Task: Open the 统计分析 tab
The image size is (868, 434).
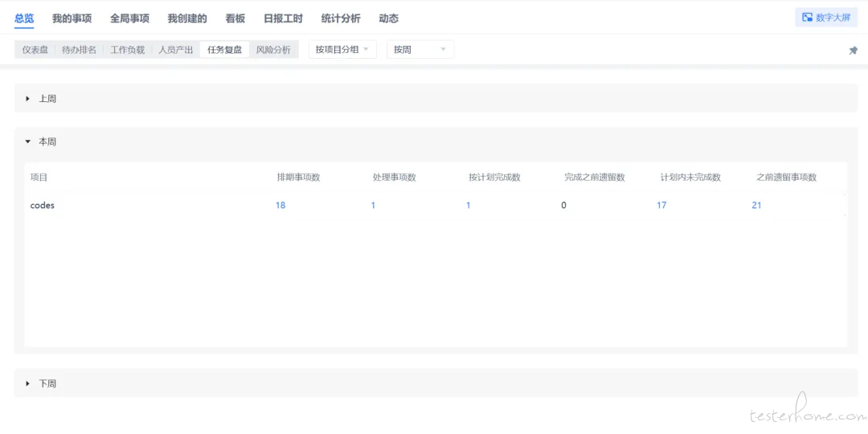Action: [341, 18]
